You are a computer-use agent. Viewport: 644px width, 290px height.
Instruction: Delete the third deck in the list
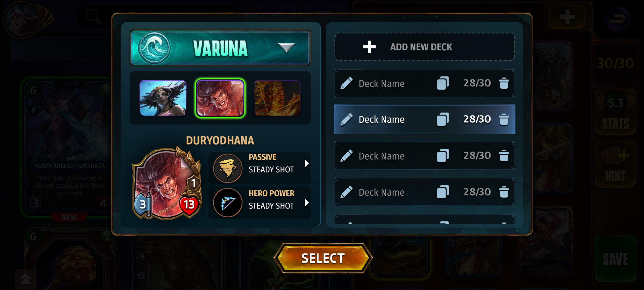coord(504,156)
